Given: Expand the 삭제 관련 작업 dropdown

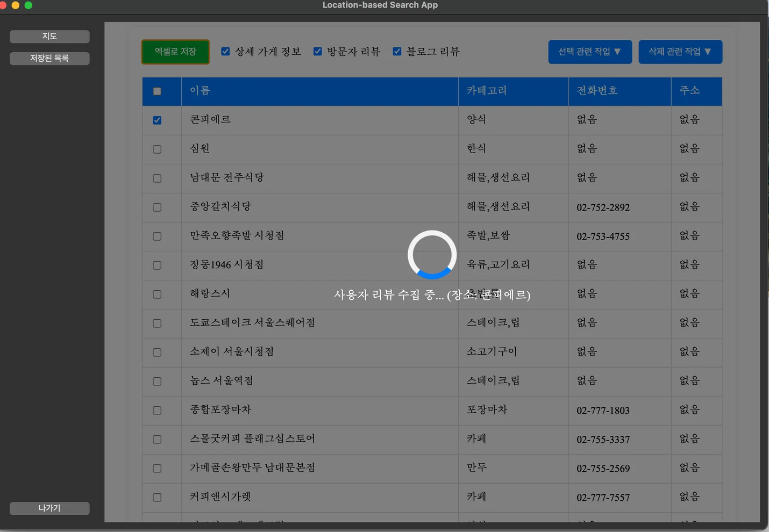Looking at the screenshot, I should point(680,52).
